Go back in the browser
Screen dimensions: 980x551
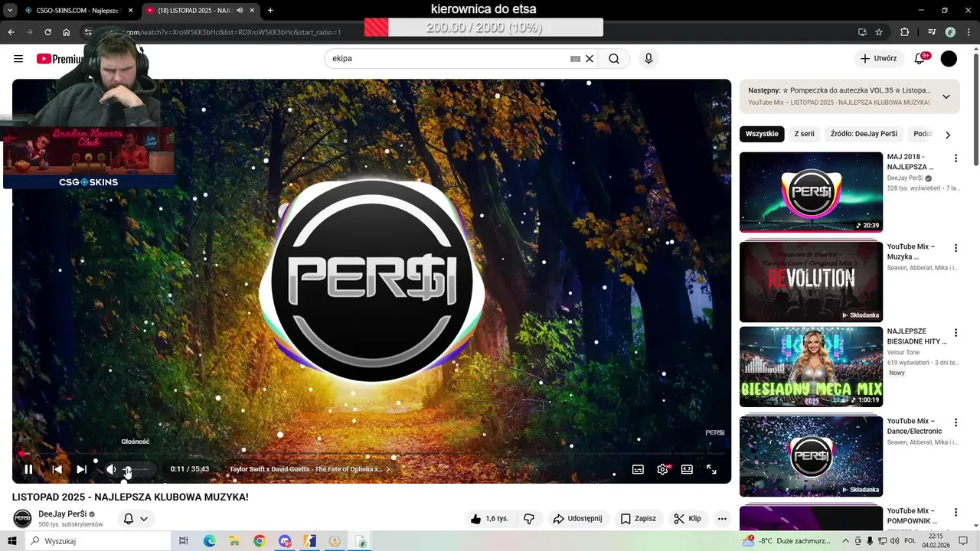click(11, 32)
